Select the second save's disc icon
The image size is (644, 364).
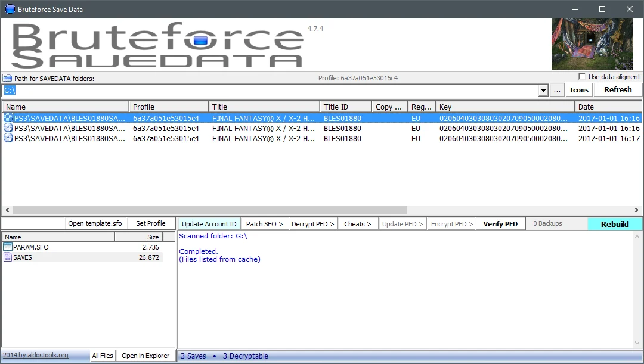point(8,128)
